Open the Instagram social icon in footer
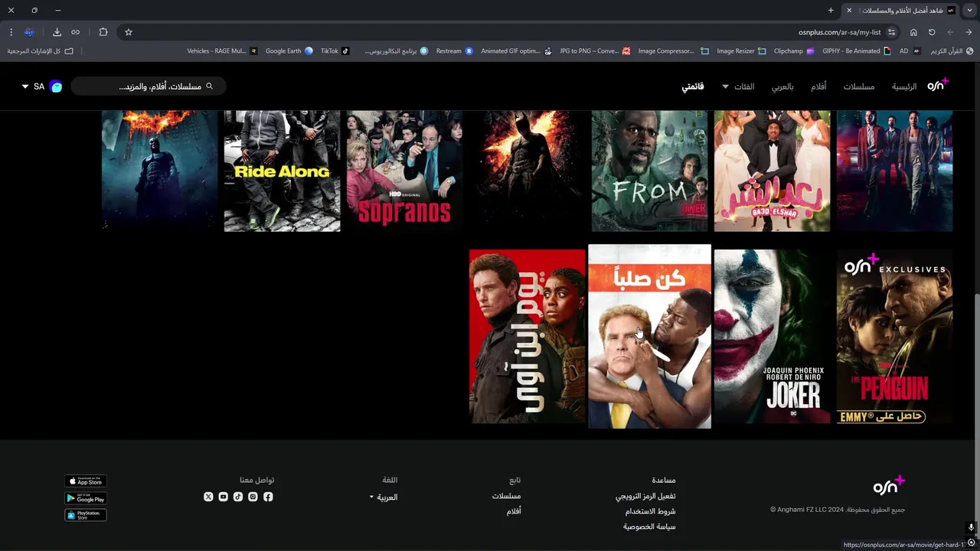Screen dimensions: 980x551 [253, 497]
